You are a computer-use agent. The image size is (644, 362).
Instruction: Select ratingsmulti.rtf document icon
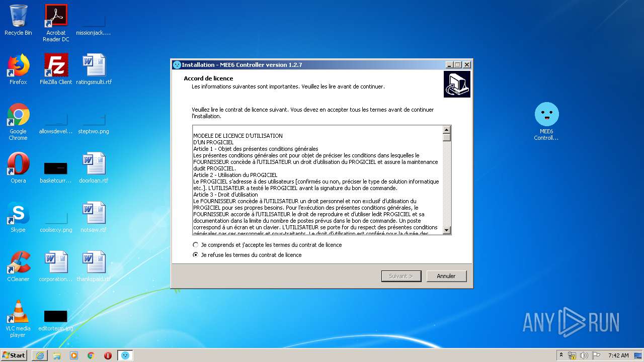pyautogui.click(x=94, y=69)
